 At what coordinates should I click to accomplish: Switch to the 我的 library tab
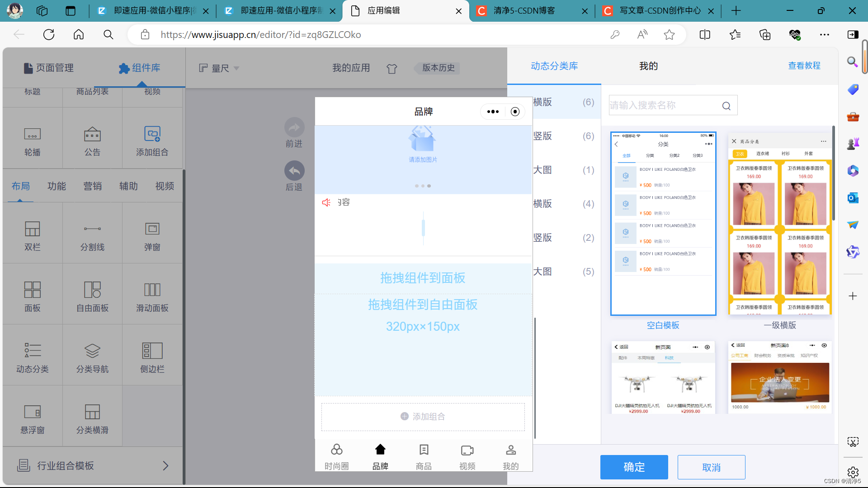coord(648,66)
